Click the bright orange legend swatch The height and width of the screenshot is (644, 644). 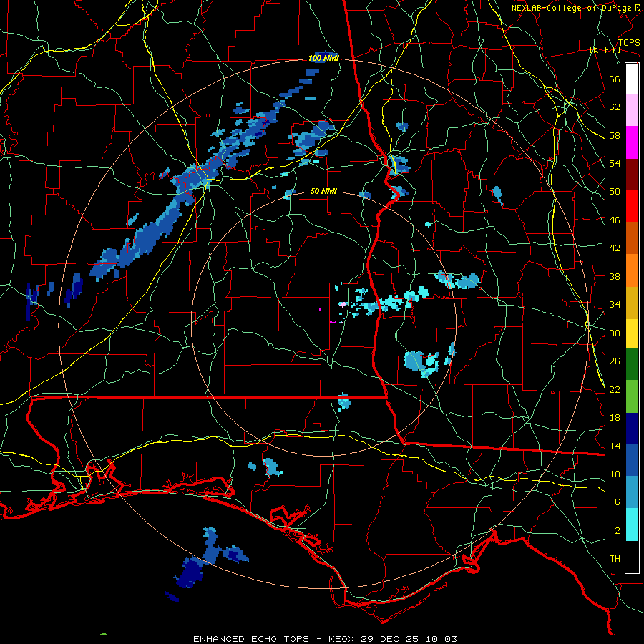click(632, 270)
